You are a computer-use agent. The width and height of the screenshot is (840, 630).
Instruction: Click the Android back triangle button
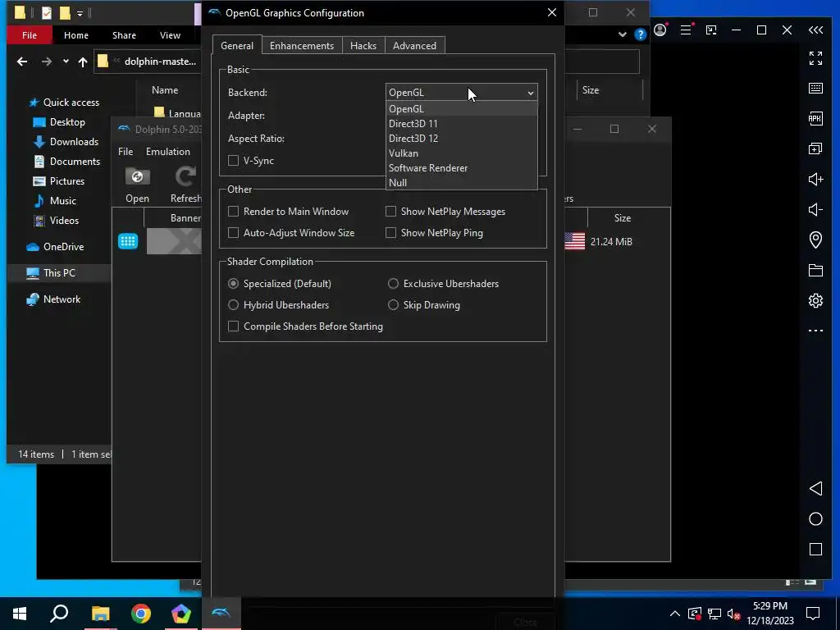(815, 488)
